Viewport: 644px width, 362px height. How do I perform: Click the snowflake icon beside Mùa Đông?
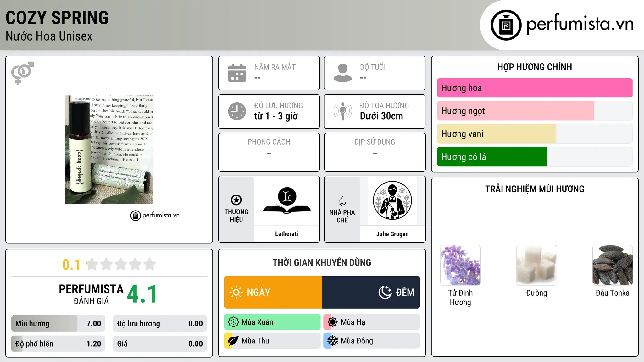click(x=333, y=341)
